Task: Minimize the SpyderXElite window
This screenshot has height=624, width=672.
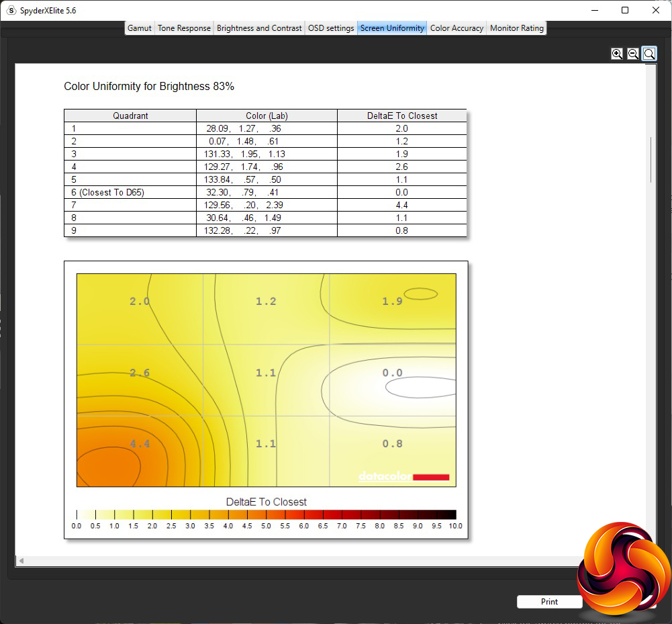Action: 594,10
